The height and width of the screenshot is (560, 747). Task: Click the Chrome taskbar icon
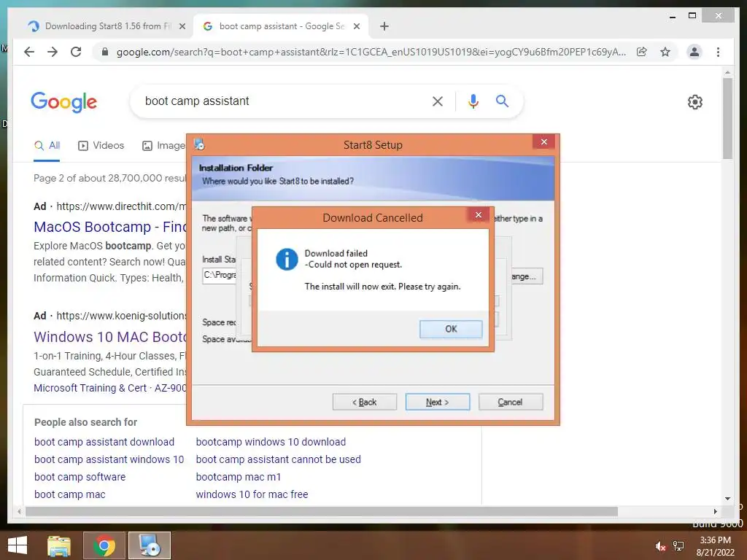104,545
